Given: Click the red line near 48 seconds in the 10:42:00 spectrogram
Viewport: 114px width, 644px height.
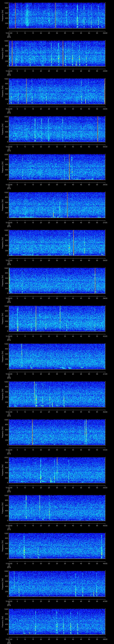Looking at the screenshot, I should coord(86,431).
